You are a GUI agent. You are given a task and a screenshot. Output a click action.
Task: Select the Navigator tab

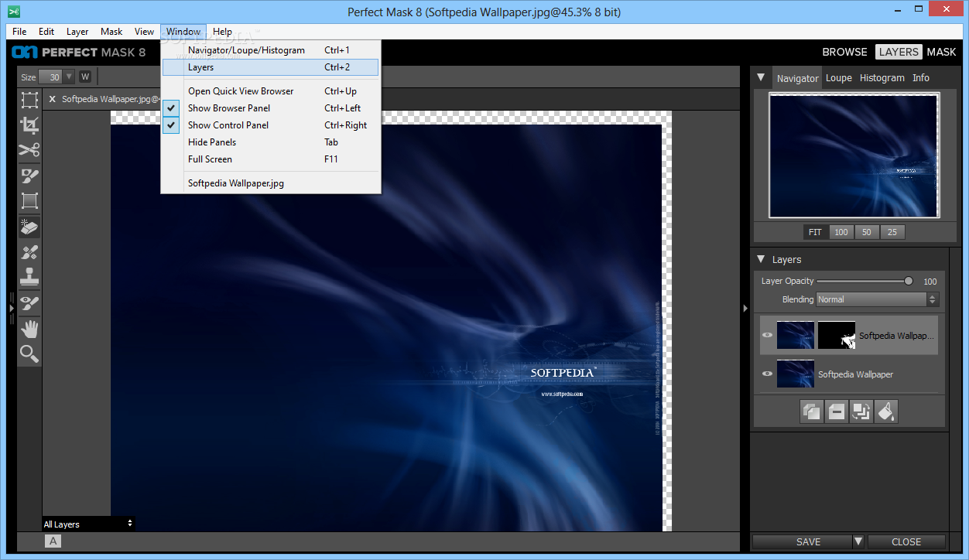(797, 78)
